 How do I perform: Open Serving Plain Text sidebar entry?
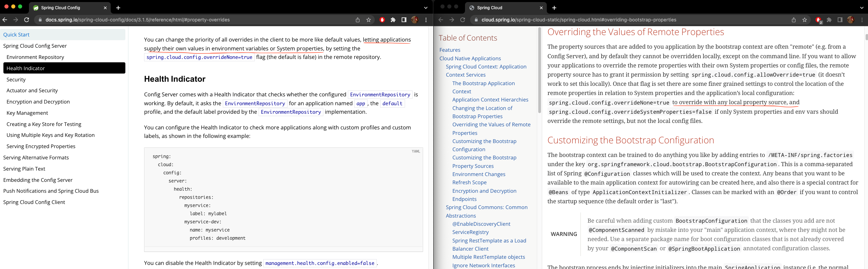tap(24, 169)
